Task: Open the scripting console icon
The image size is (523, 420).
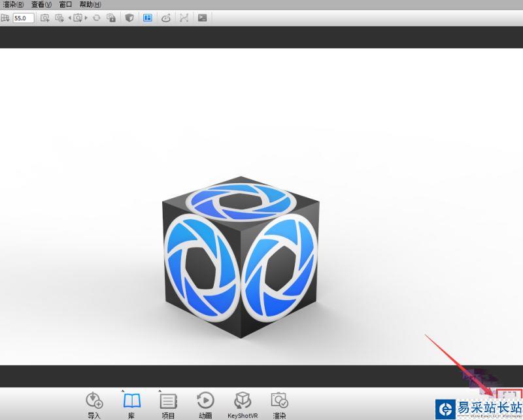Action: click(x=202, y=18)
